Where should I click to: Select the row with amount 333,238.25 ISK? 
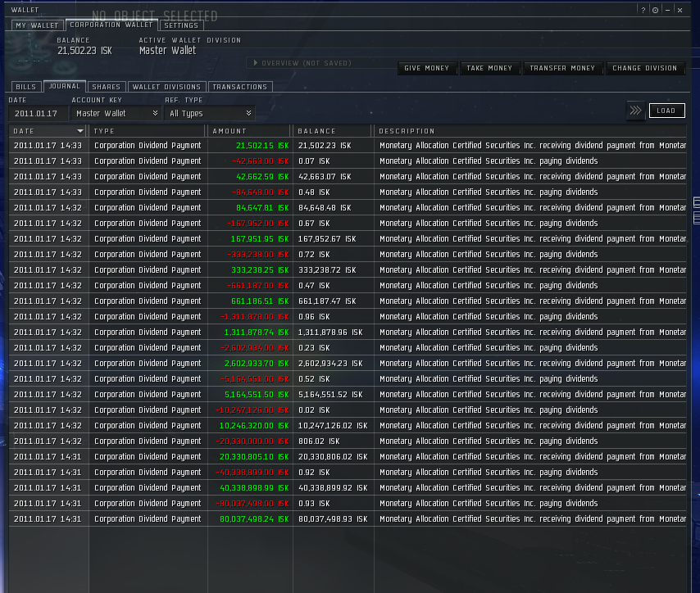pyautogui.click(x=348, y=270)
